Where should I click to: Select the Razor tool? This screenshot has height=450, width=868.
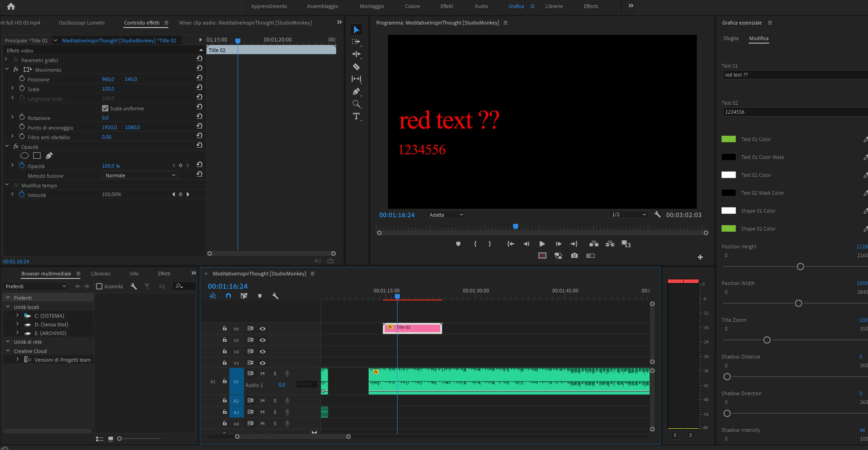click(x=356, y=67)
